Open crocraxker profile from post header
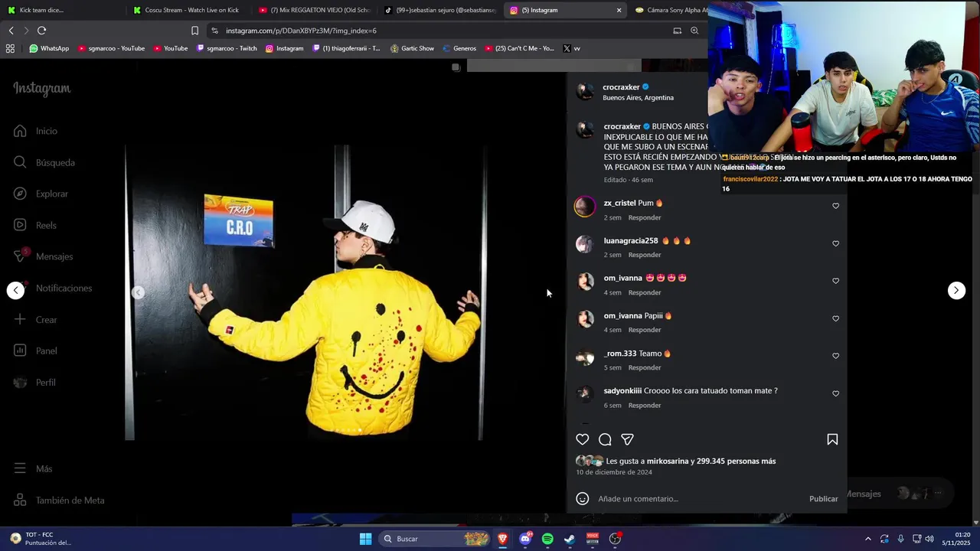 tap(621, 86)
